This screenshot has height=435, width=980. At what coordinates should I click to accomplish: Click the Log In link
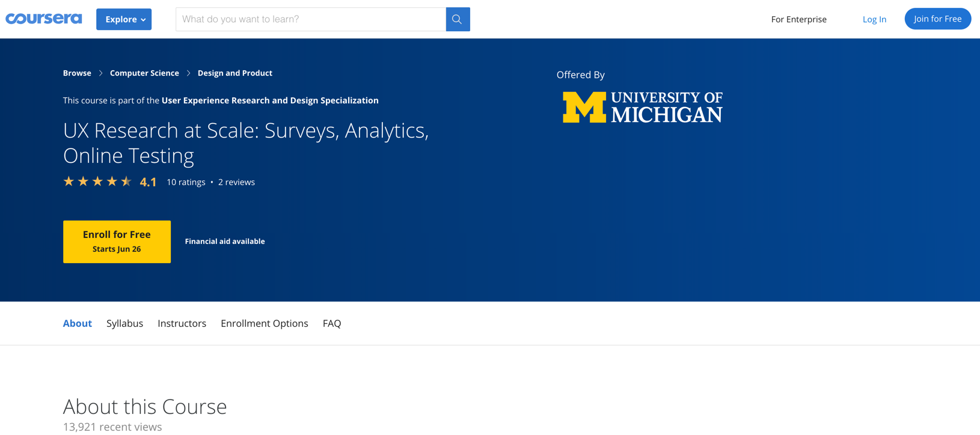[874, 19]
